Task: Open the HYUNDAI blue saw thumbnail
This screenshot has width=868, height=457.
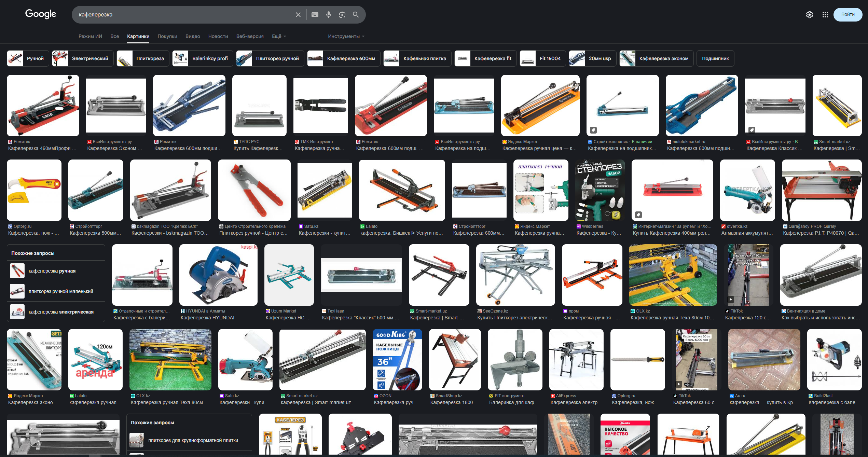Action: point(218,275)
